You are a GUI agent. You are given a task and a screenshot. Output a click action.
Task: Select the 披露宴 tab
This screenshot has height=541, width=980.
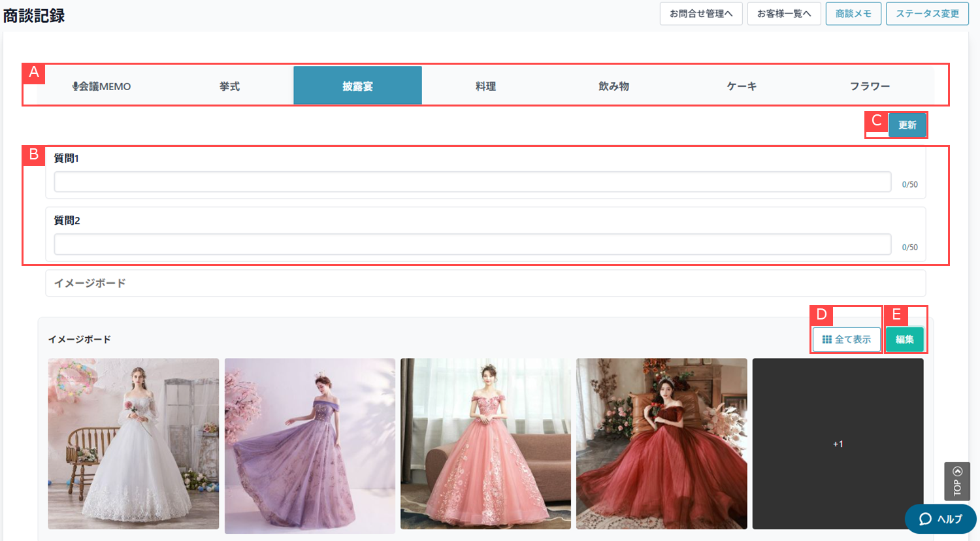click(357, 86)
